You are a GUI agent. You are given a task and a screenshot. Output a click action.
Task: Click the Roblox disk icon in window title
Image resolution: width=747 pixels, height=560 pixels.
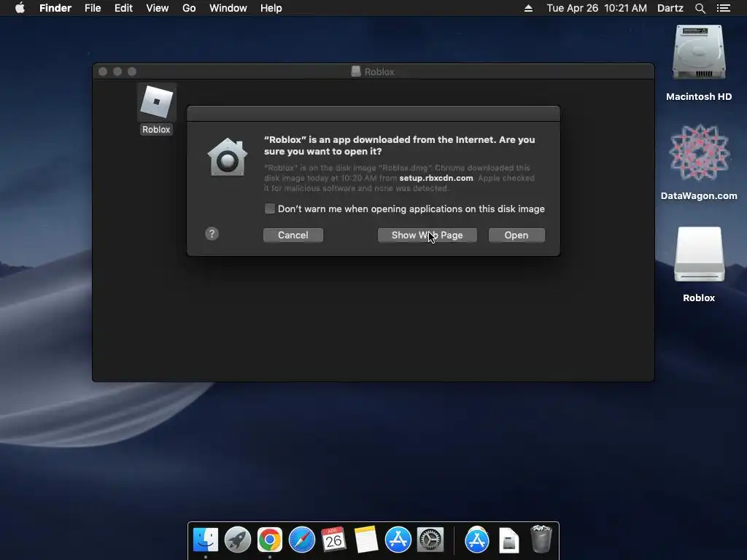pos(355,71)
